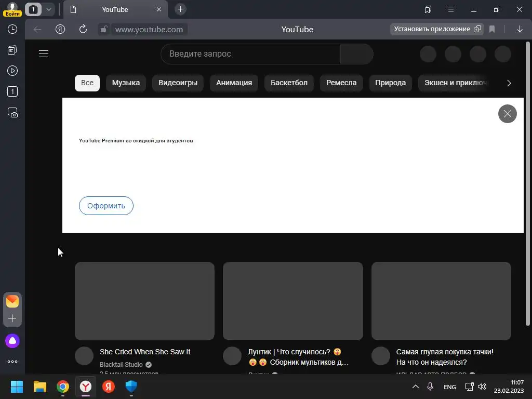Viewport: 532px width, 399px height.
Task: Open She Cried When She Saw It thumbnail
Action: [x=144, y=301]
